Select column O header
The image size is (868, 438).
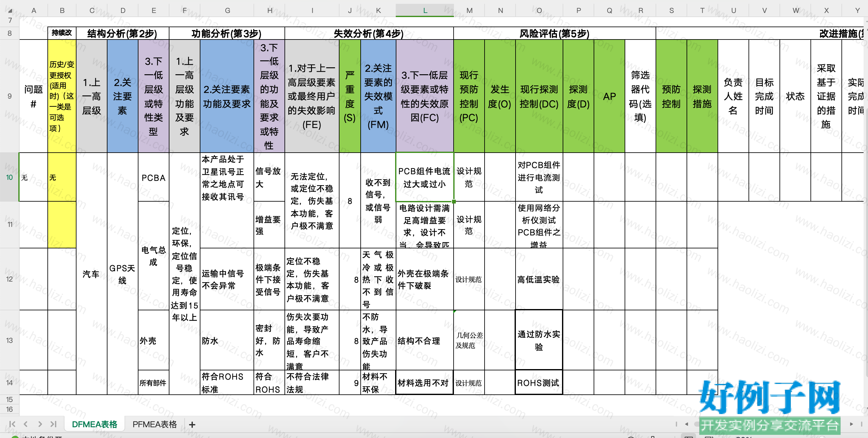point(539,10)
